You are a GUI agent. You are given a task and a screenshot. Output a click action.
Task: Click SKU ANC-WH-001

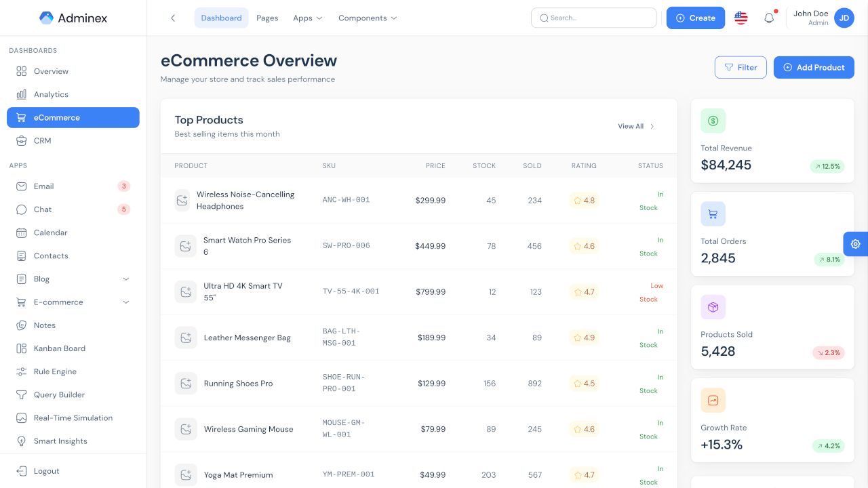[x=347, y=200]
